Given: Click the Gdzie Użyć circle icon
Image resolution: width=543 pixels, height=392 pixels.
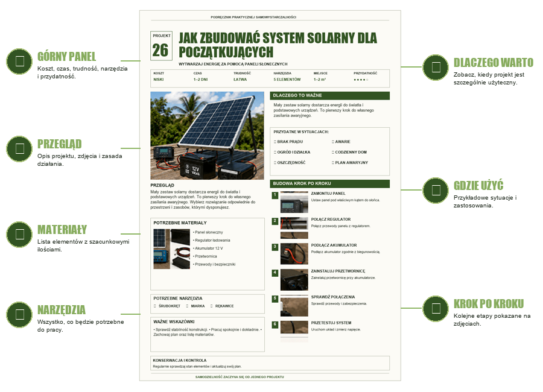Looking at the screenshot, I should tap(436, 191).
